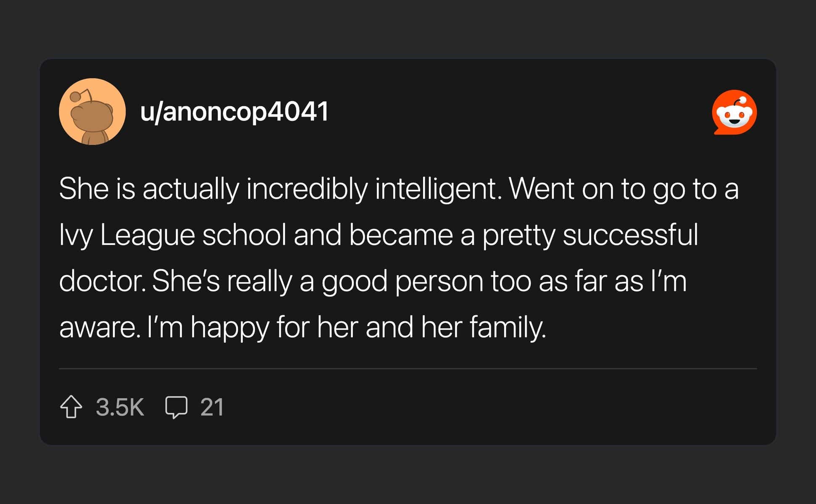Viewport: 816px width, 504px height.
Task: Click the Reddit Snoo logo
Action: 734,112
